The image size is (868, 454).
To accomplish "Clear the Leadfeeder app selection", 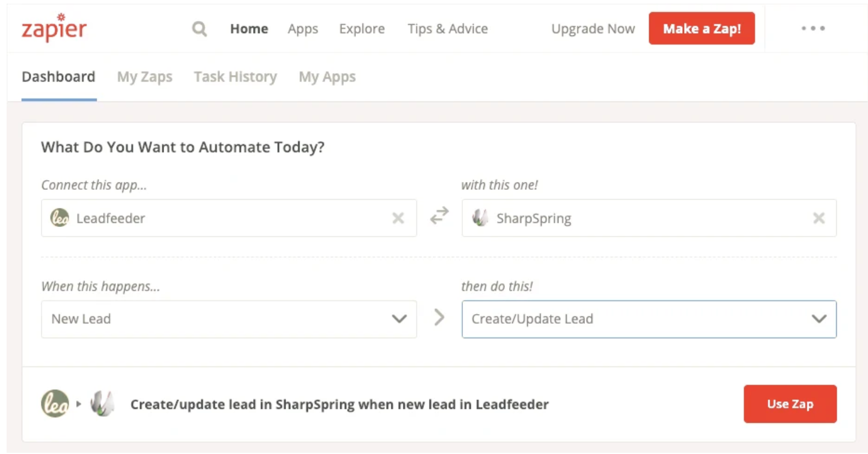I will pyautogui.click(x=398, y=218).
